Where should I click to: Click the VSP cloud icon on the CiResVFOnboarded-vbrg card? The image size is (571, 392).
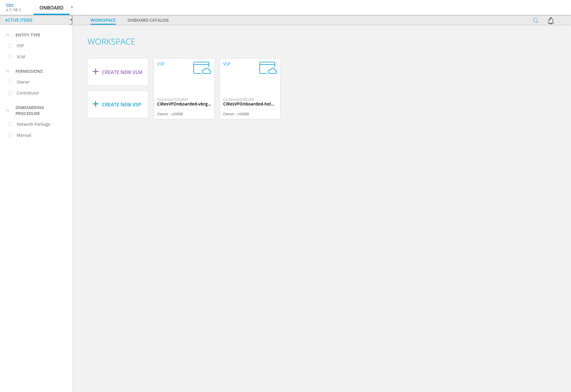pyautogui.click(x=202, y=68)
